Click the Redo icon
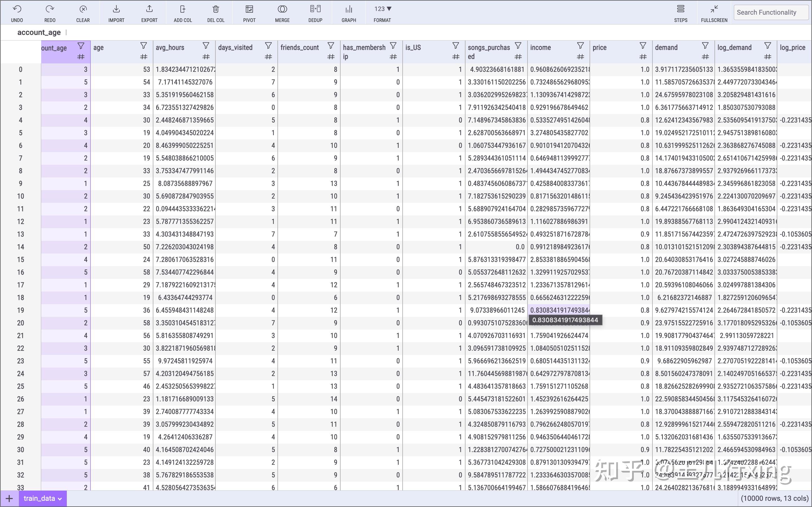The image size is (812, 507). 50,12
